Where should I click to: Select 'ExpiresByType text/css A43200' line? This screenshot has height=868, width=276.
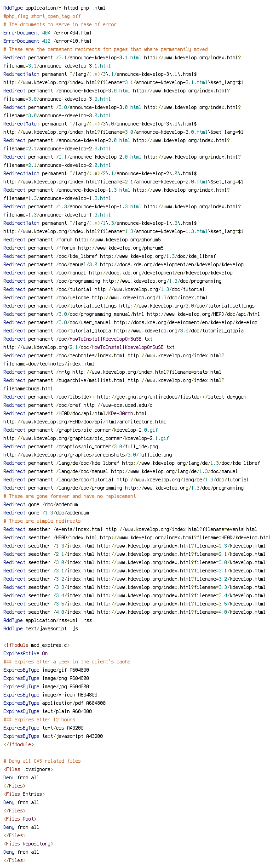[43, 728]
